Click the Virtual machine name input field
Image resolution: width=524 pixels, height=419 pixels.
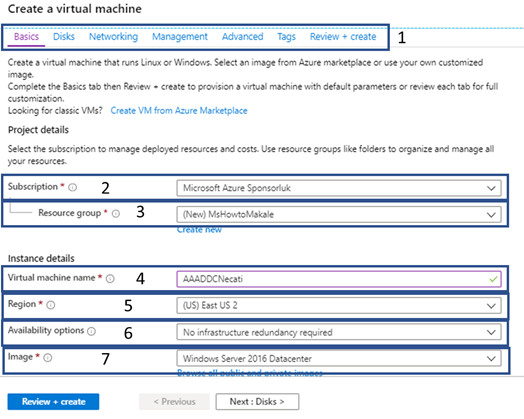coord(339,279)
